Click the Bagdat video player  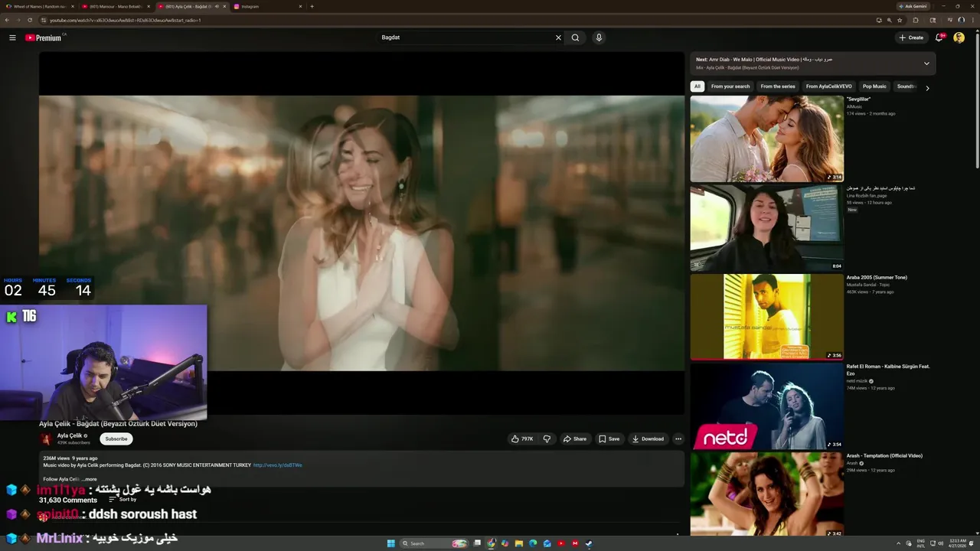pos(361,233)
